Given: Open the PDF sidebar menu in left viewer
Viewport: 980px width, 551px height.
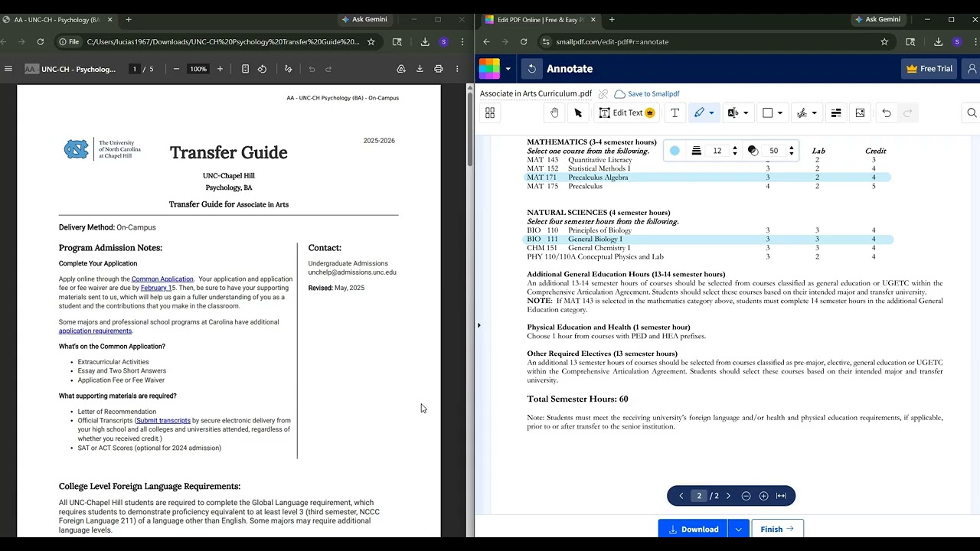Looking at the screenshot, I should pyautogui.click(x=8, y=69).
